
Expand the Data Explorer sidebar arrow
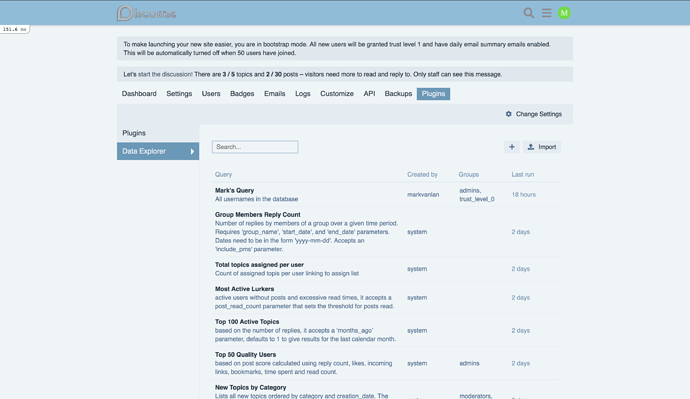(x=192, y=151)
